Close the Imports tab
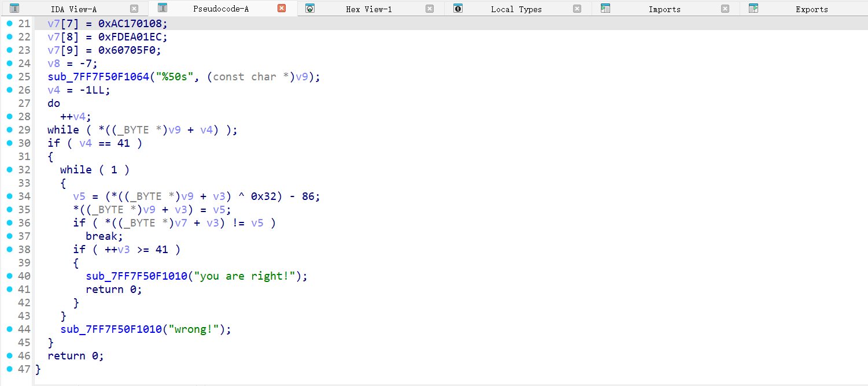This screenshot has width=868, height=386. [x=725, y=9]
